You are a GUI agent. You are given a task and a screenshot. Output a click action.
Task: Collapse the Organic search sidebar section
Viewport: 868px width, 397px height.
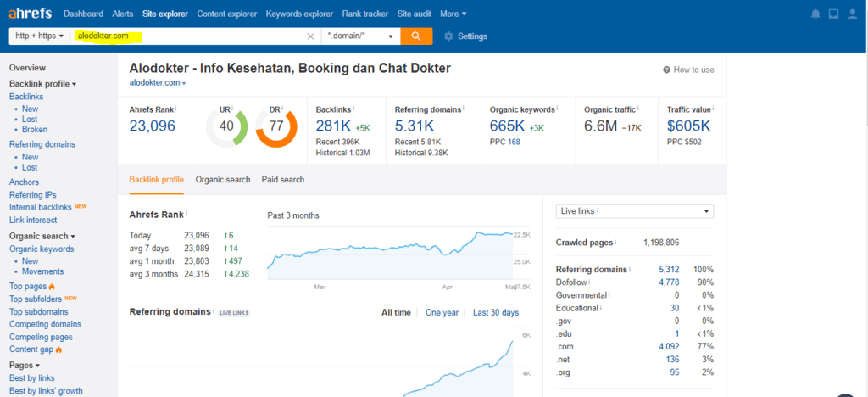(42, 236)
